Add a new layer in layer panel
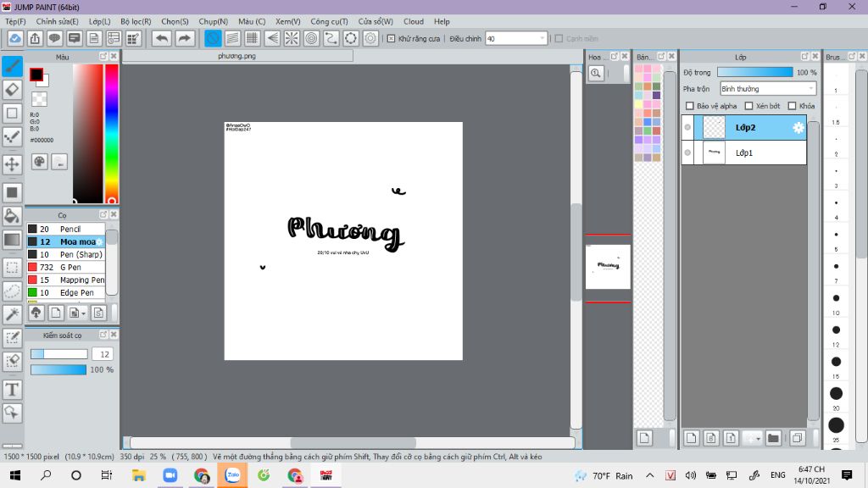This screenshot has height=488, width=868. (691, 438)
